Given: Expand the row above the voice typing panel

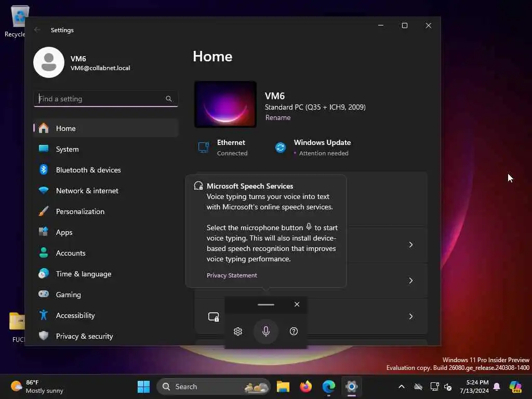Looking at the screenshot, I should pyautogui.click(x=411, y=281).
